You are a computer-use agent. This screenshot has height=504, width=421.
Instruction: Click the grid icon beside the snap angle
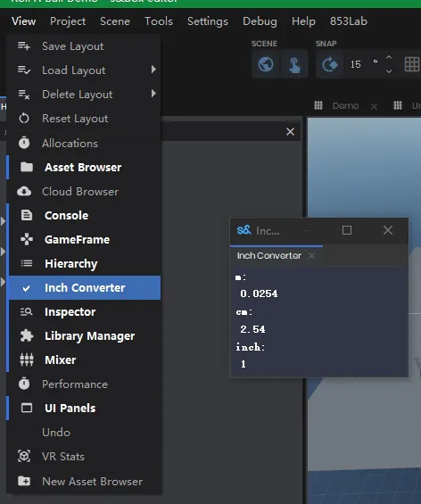tap(412, 64)
